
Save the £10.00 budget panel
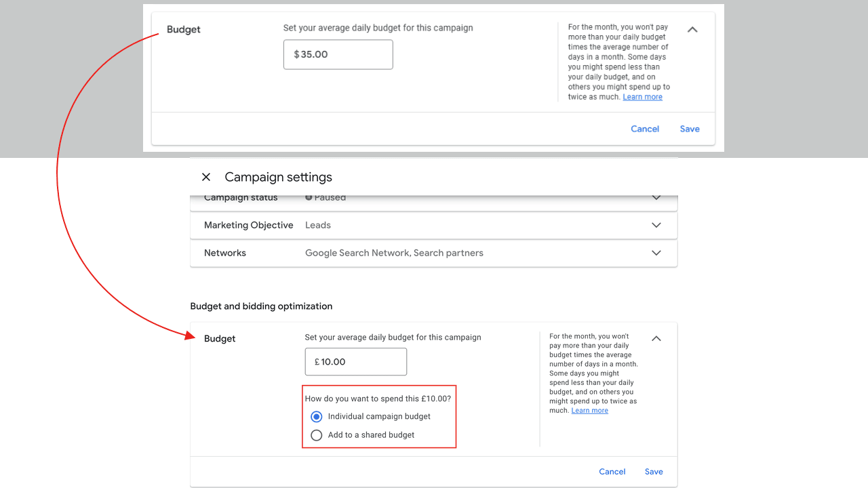click(654, 472)
